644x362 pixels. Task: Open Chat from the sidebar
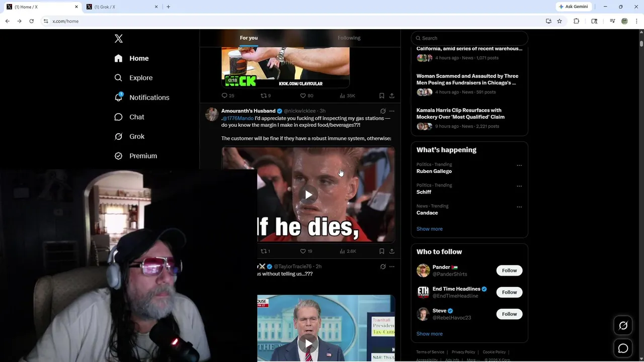click(x=129, y=117)
